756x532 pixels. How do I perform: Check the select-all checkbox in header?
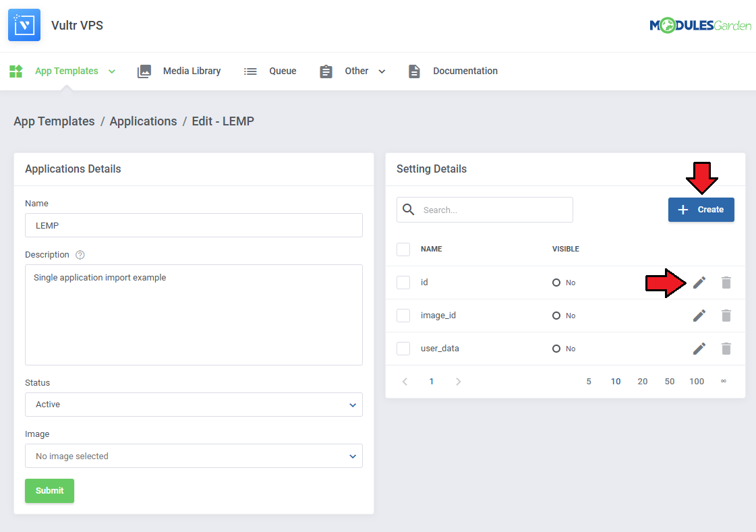(403, 249)
